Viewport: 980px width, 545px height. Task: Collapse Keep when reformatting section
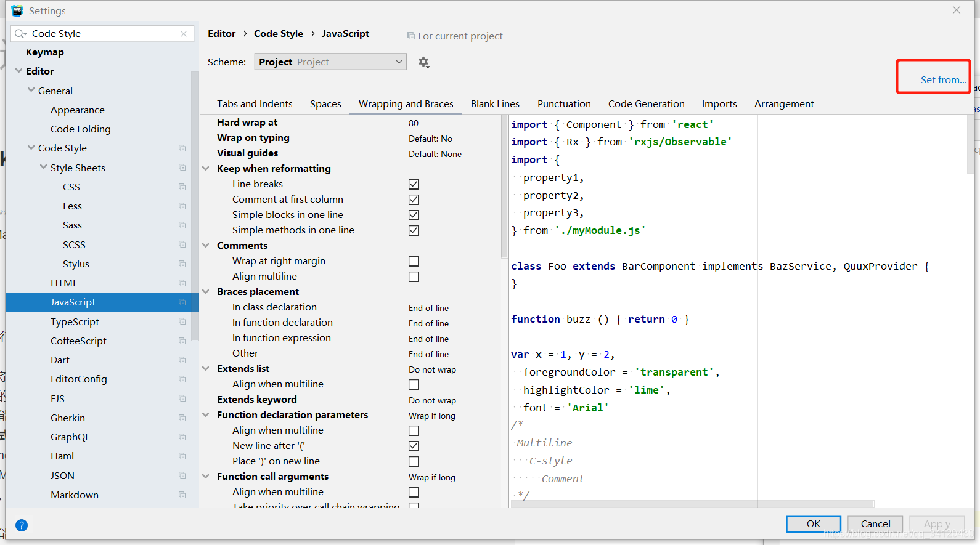click(206, 169)
